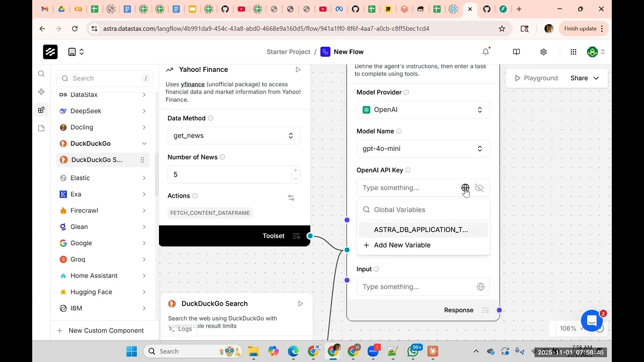The height and width of the screenshot is (362, 644).
Task: Select DuckDuckGo Search component in sidebar
Action: (x=103, y=160)
